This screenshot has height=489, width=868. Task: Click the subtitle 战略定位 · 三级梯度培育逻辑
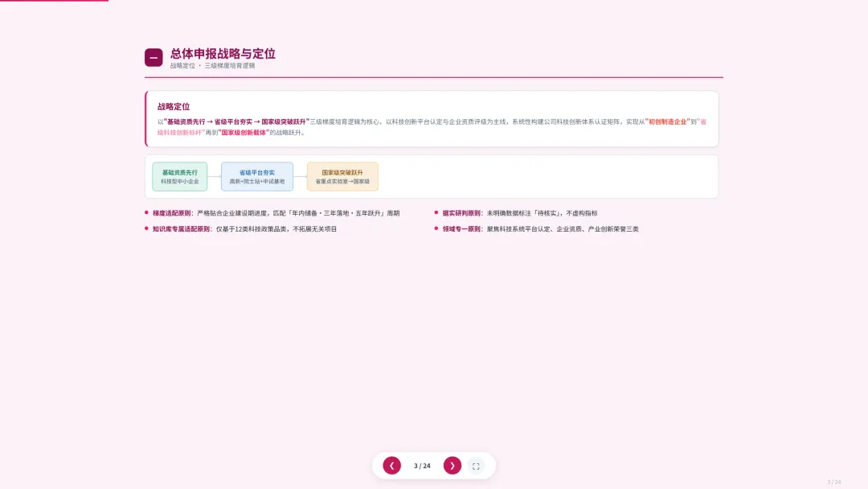pyautogui.click(x=212, y=65)
